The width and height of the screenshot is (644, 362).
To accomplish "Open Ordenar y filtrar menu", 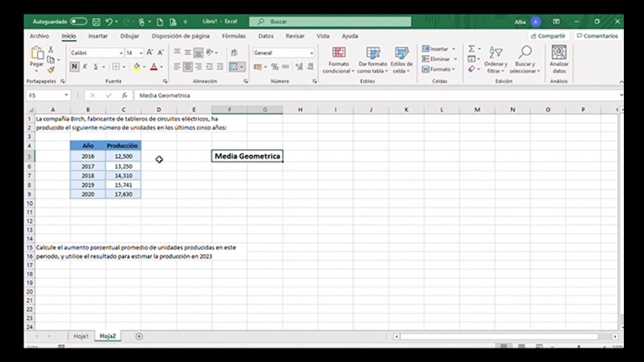I will (x=496, y=60).
